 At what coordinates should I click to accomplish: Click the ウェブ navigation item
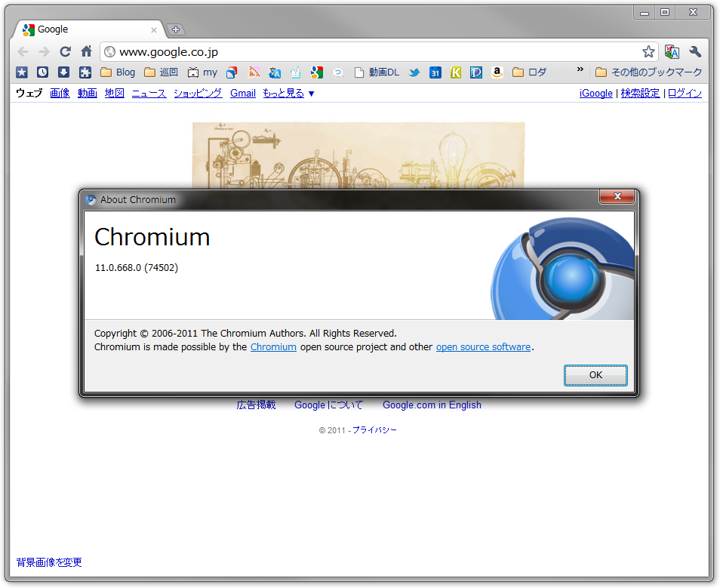tap(29, 94)
